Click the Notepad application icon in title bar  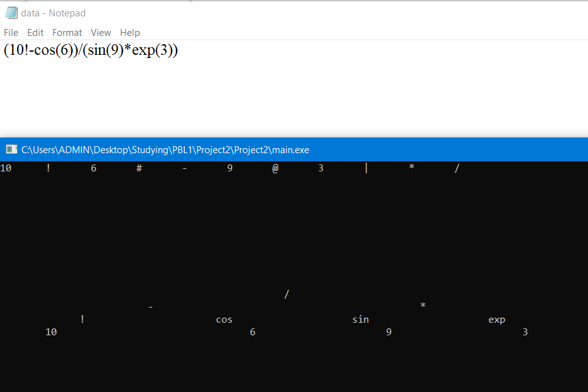(10, 13)
